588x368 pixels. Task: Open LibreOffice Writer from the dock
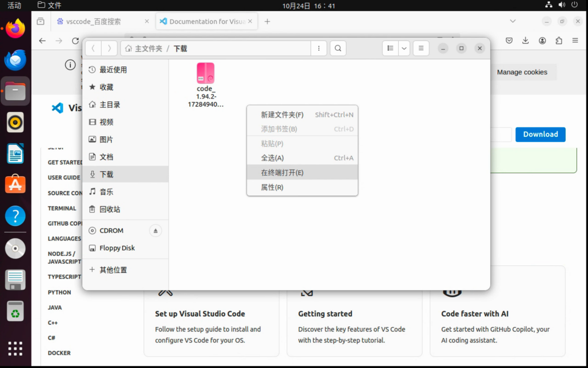click(x=15, y=154)
